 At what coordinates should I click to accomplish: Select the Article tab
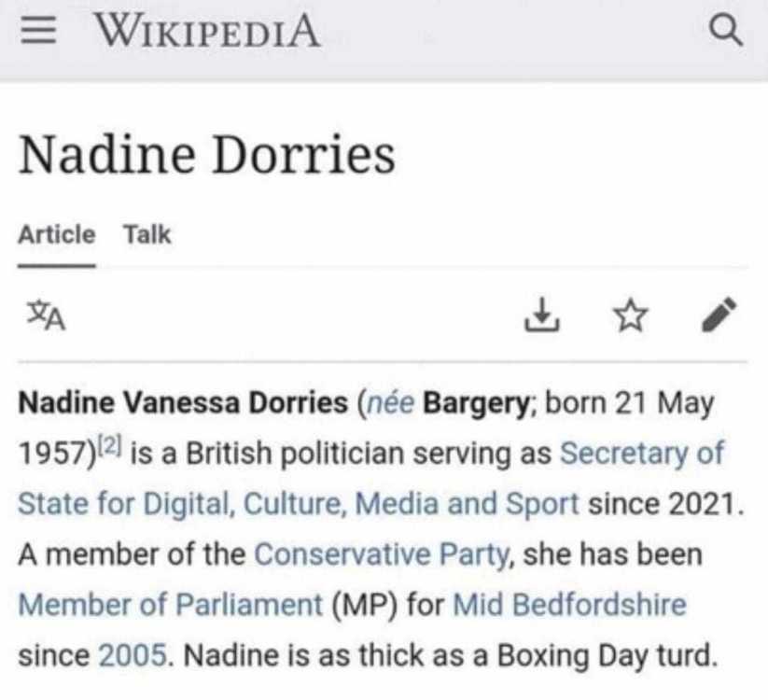click(x=57, y=234)
